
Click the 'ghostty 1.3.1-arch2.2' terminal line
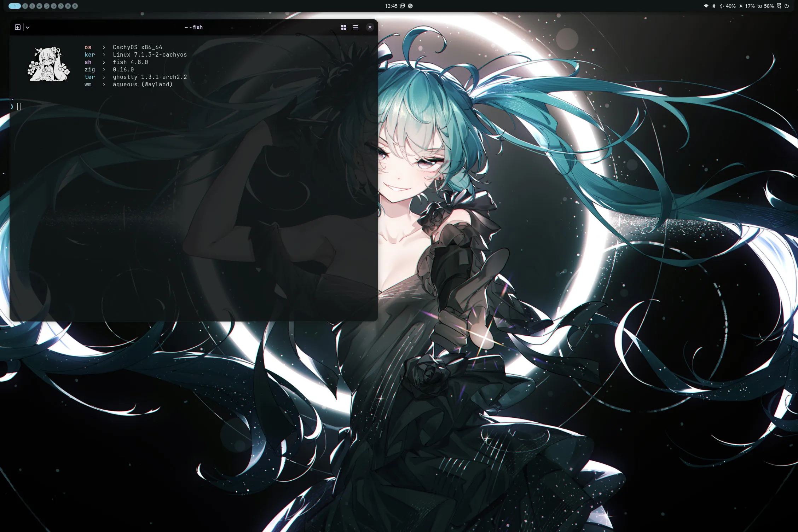tap(150, 77)
